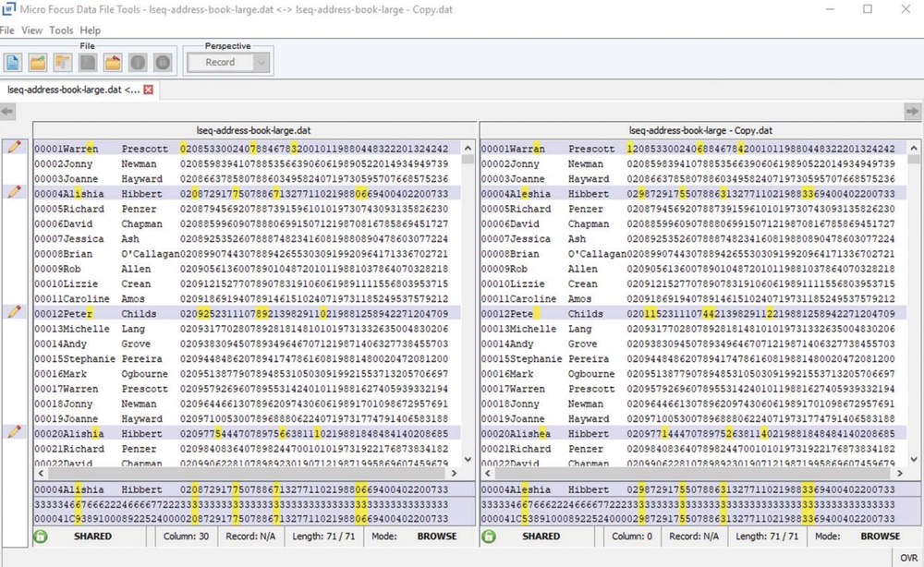
Task: Select record 00016Mark Ogbourne in left pane
Action: [x=247, y=374]
